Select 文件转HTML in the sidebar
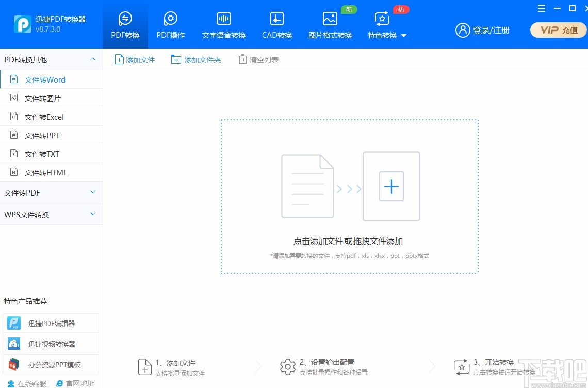This screenshot has height=388, width=588. point(52,173)
